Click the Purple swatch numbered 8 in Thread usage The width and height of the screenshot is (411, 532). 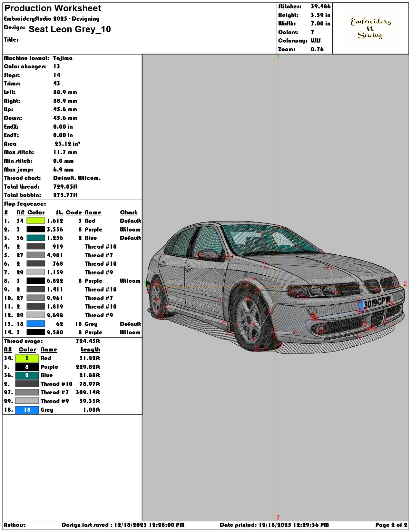click(x=27, y=367)
